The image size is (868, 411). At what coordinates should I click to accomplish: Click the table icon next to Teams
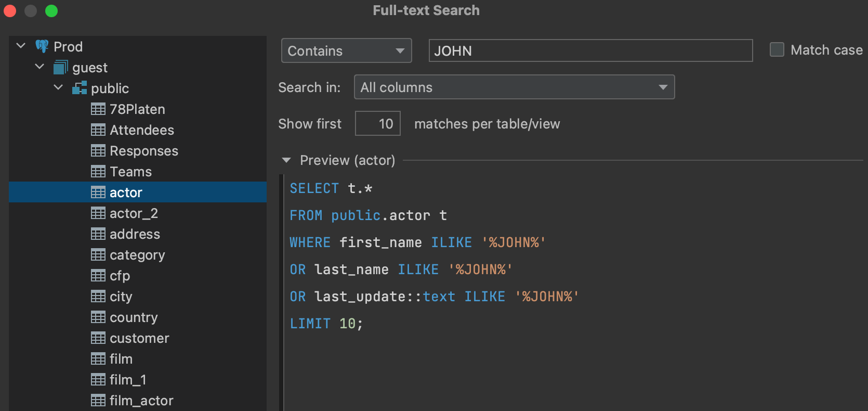(x=98, y=172)
